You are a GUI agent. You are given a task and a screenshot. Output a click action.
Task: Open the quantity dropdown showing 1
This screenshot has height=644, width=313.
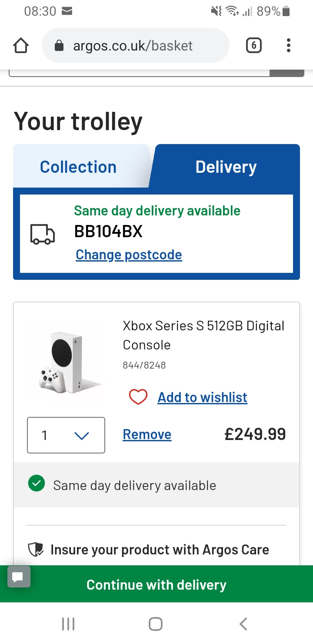66,435
